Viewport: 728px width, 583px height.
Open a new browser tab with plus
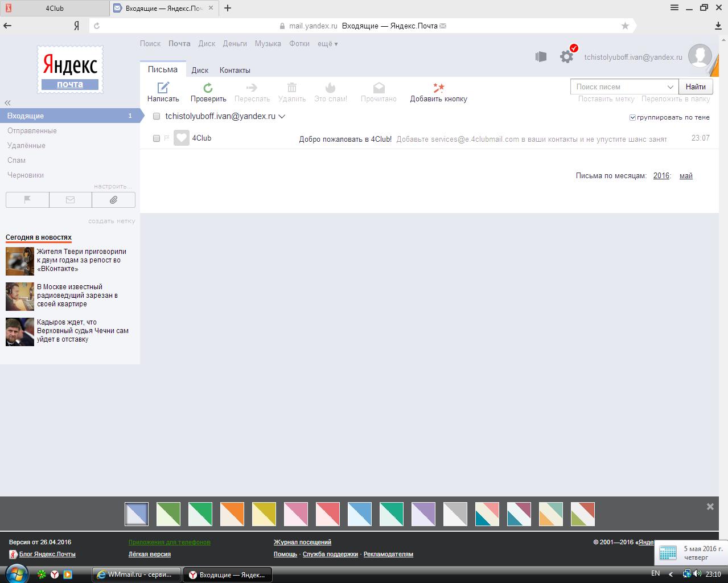(x=228, y=8)
